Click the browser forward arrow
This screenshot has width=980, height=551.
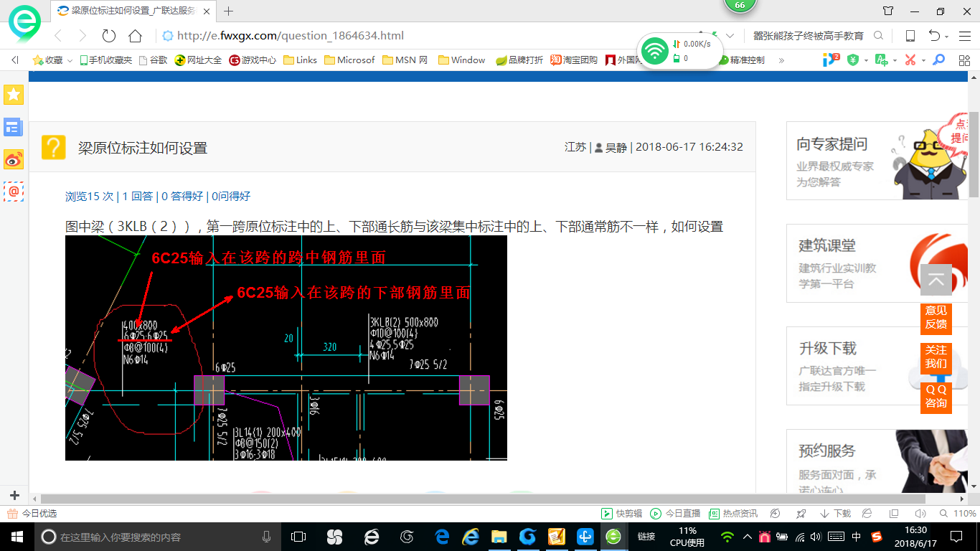pyautogui.click(x=83, y=36)
